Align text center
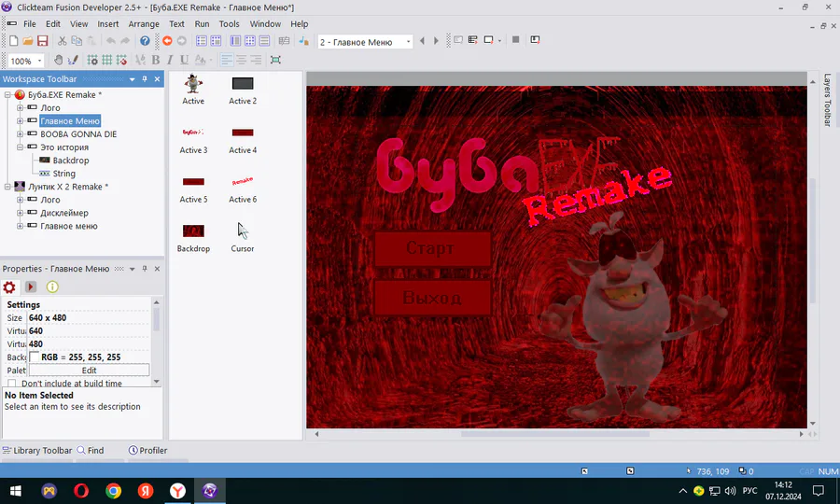The height and width of the screenshot is (504, 840). [x=242, y=60]
